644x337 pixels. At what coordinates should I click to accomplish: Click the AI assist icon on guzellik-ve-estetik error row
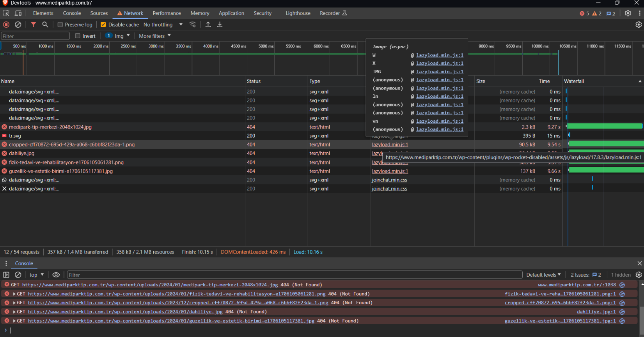pos(622,321)
